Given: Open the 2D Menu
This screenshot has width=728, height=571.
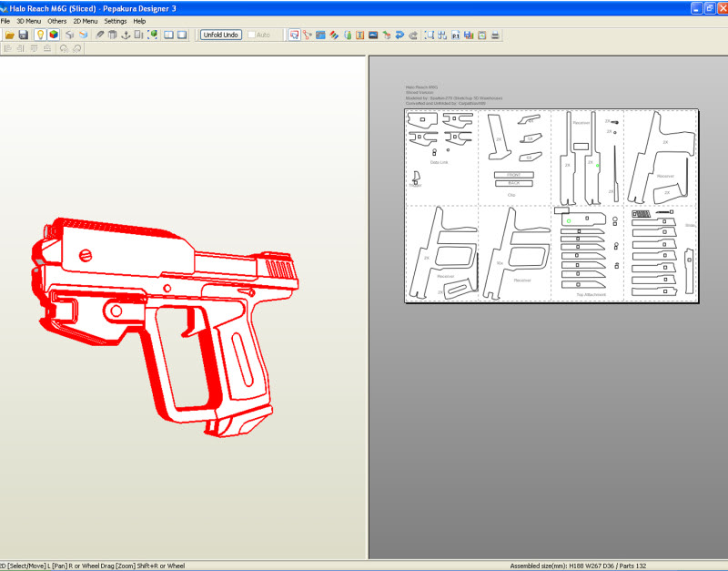Looking at the screenshot, I should coord(86,21).
